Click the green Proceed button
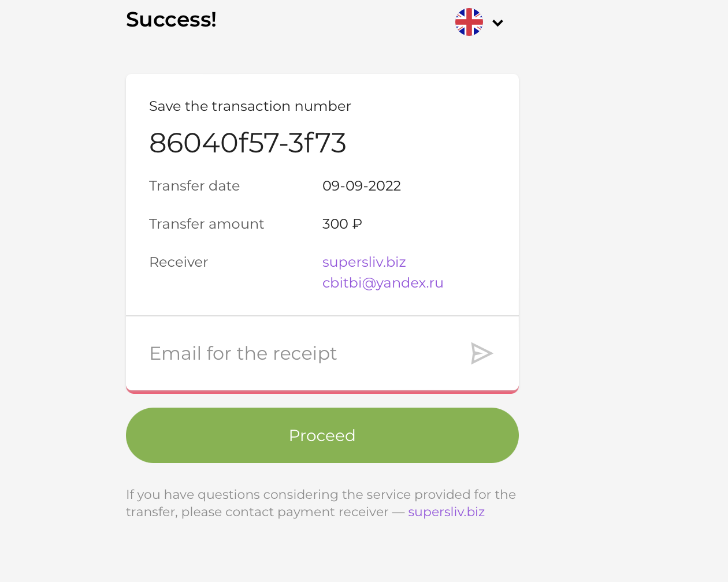Image resolution: width=728 pixels, height=582 pixels. point(322,435)
